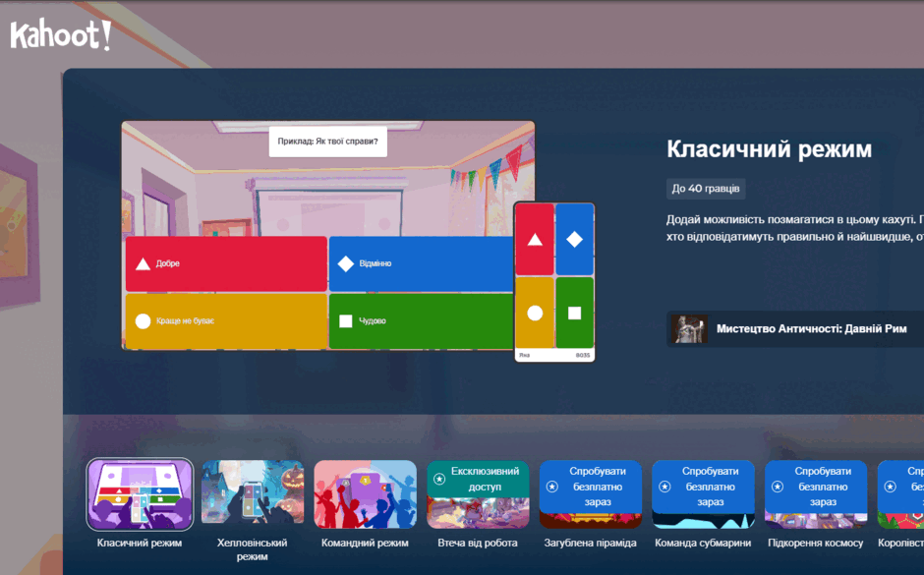The width and height of the screenshot is (924, 575).
Task: Tap the yellow circle on phone preview
Action: [535, 313]
